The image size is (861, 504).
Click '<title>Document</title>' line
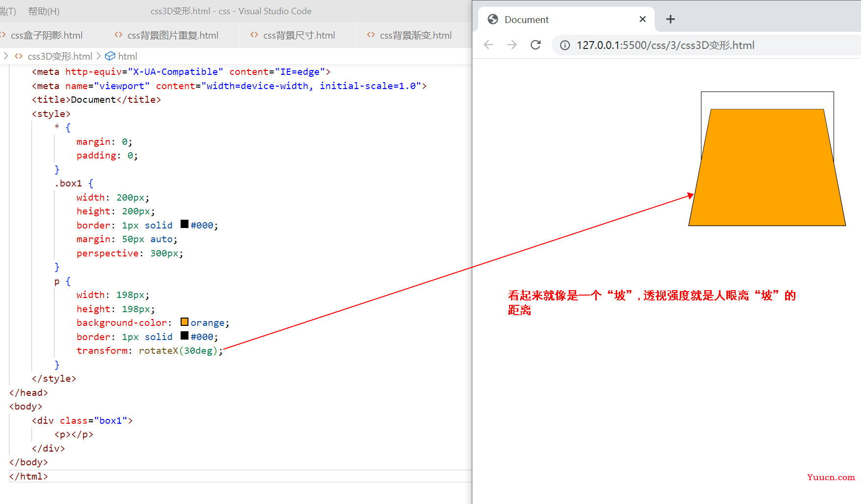[x=96, y=100]
